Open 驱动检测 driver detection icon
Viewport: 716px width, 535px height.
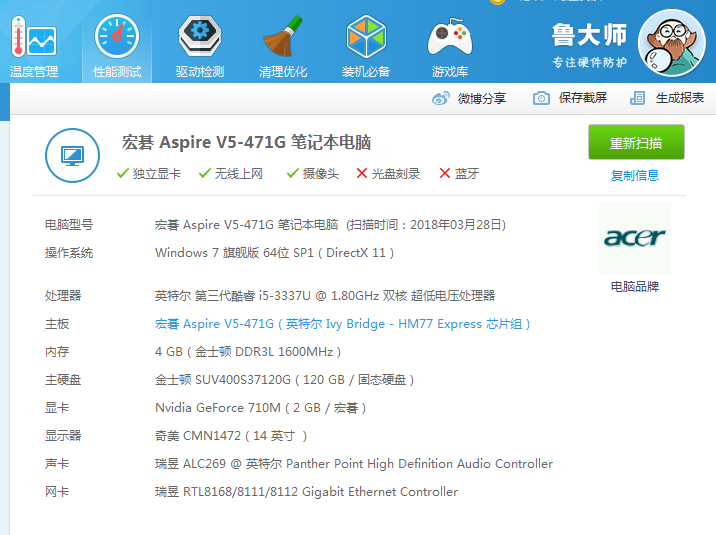(x=200, y=40)
